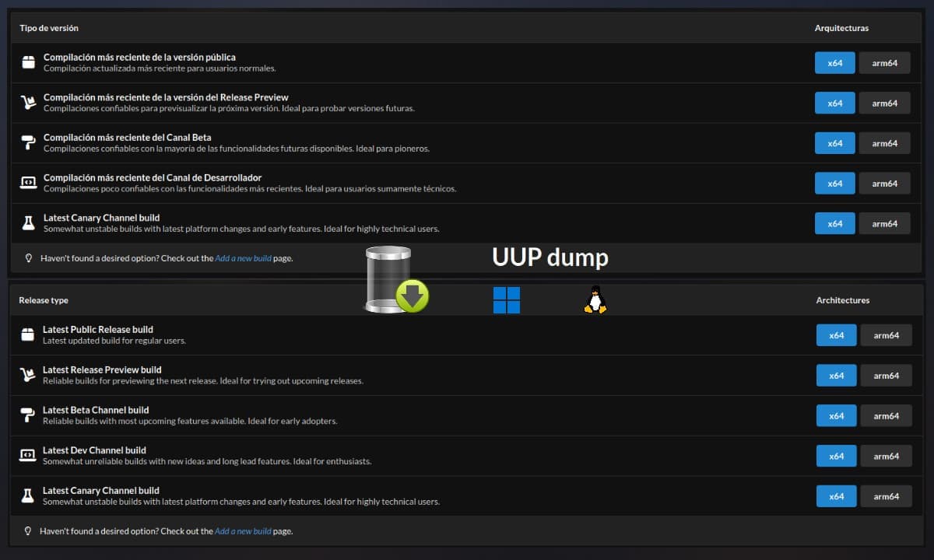Viewport: 934px width, 560px height.
Task: Click the Linux penguin icon
Action: pos(595,299)
